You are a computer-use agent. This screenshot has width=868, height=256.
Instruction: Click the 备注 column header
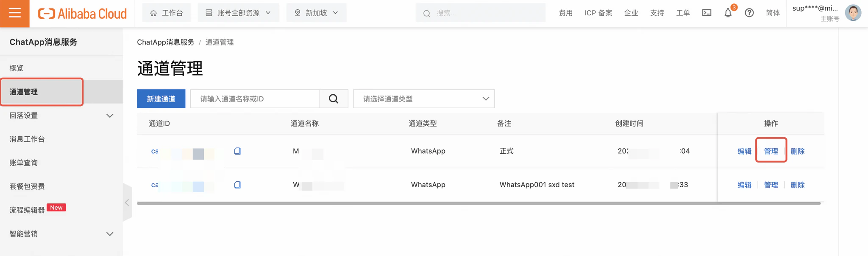point(504,124)
